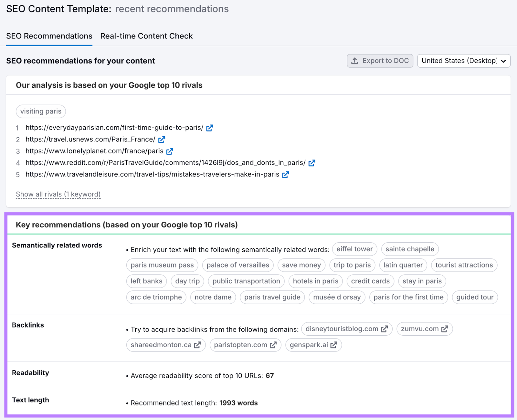Switch to Real-time Content Check tab
The image size is (517, 420).
pyautogui.click(x=146, y=36)
